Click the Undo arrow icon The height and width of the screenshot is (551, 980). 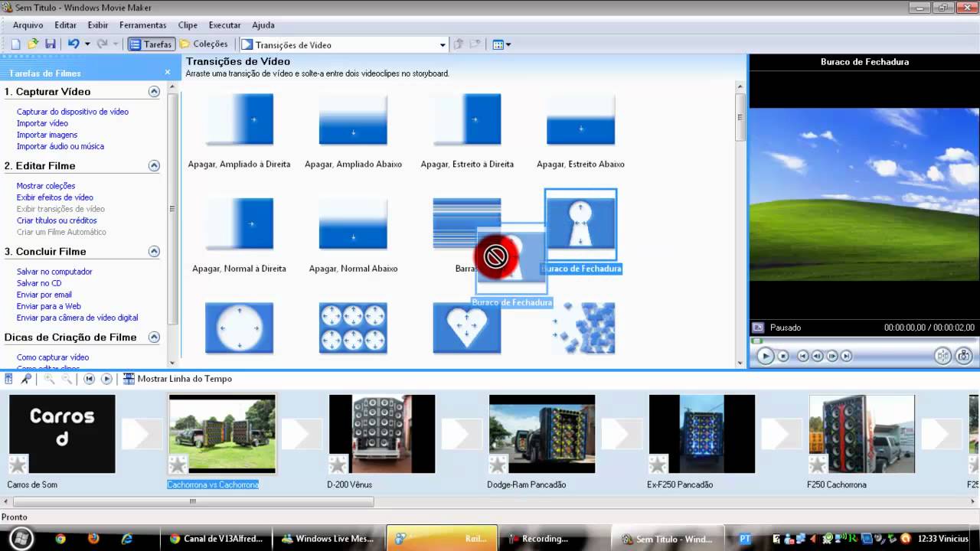coord(73,44)
